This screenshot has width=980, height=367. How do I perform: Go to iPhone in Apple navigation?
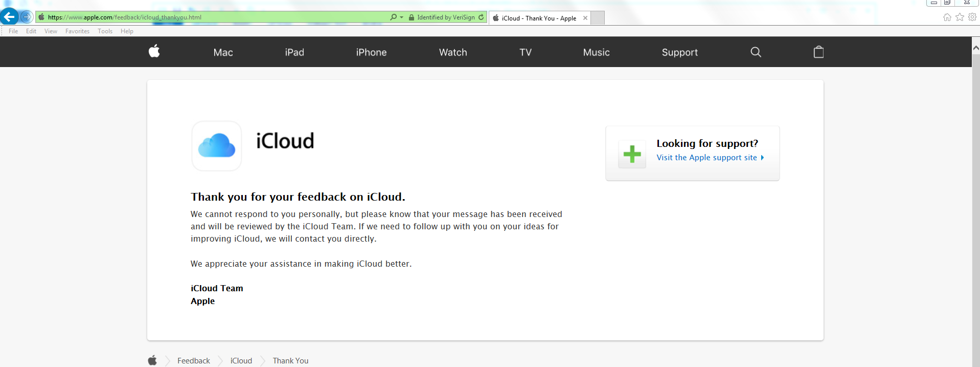tap(371, 52)
